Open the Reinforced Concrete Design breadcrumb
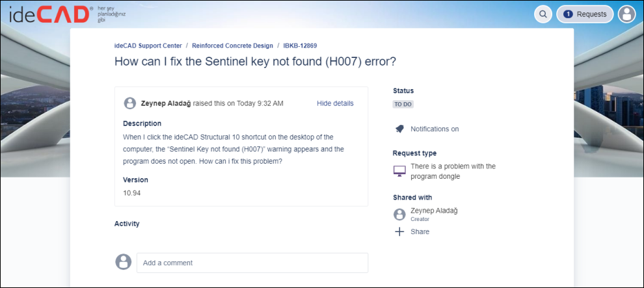The width and height of the screenshot is (644, 288). coord(232,46)
